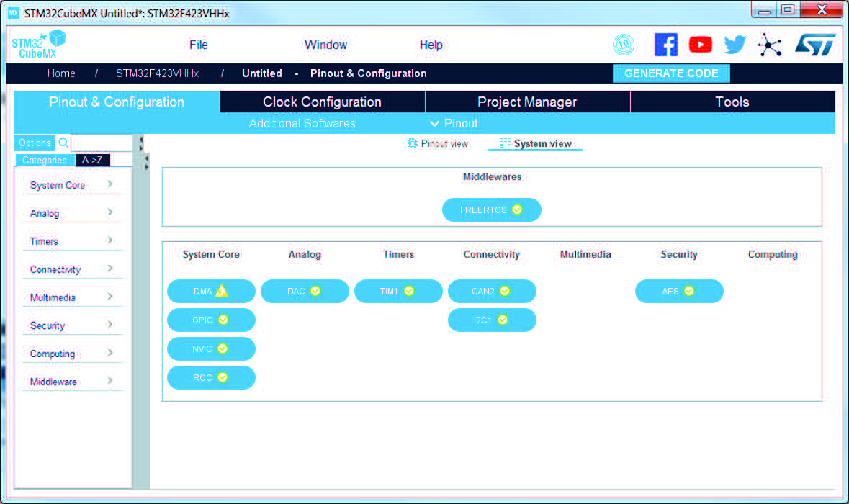Screen dimensions: 849x504
Task: Go to Home breadcrumb
Action: click(x=61, y=73)
